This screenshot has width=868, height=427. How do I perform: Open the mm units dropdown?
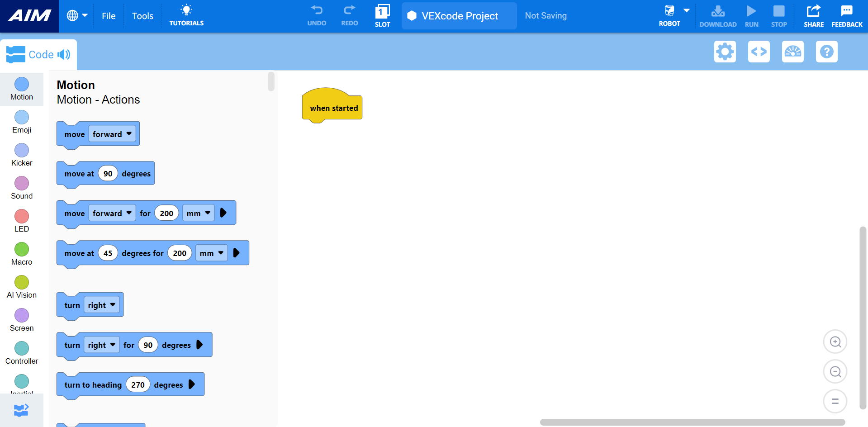pos(198,213)
